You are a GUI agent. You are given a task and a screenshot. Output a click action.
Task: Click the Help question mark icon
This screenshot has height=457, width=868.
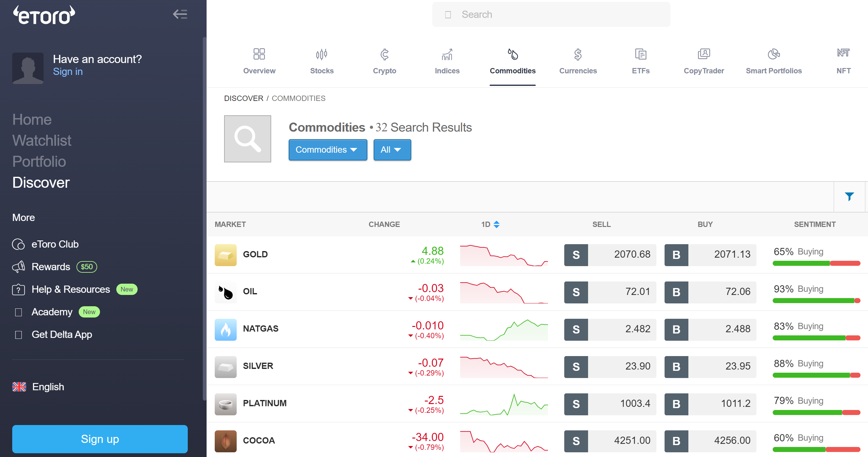tap(18, 290)
